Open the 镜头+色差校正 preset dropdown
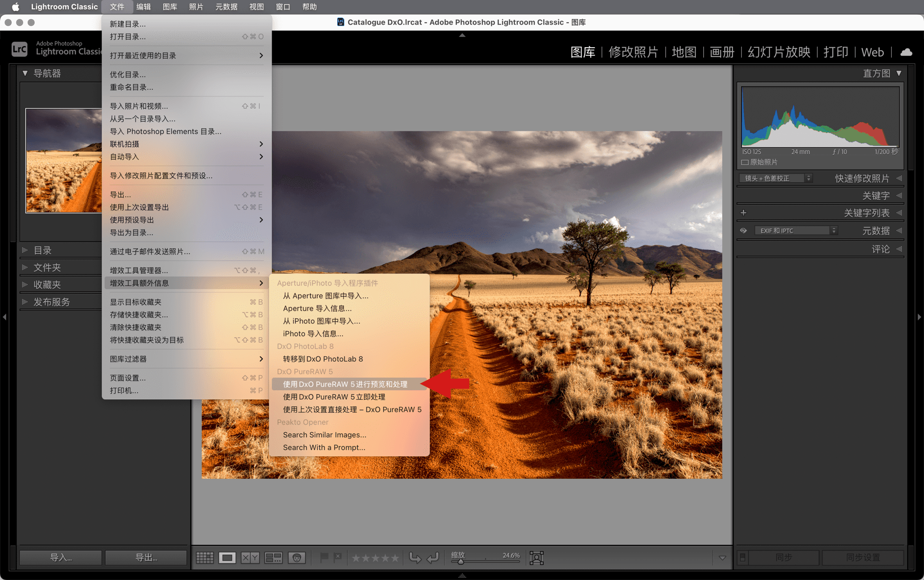924x580 pixels. 776,178
